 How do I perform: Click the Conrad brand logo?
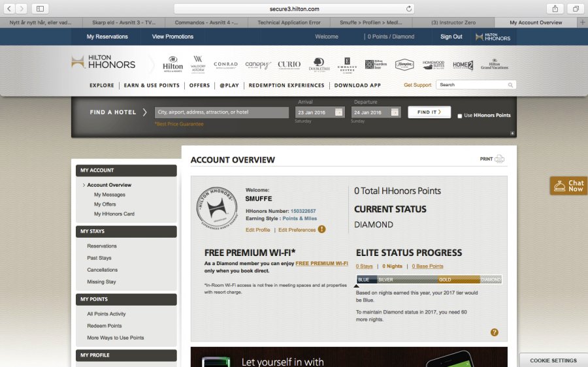point(225,65)
